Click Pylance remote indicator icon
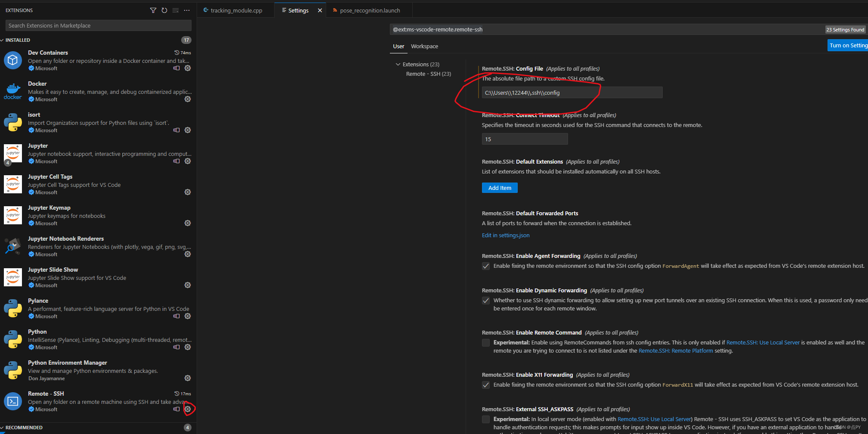 pos(176,316)
